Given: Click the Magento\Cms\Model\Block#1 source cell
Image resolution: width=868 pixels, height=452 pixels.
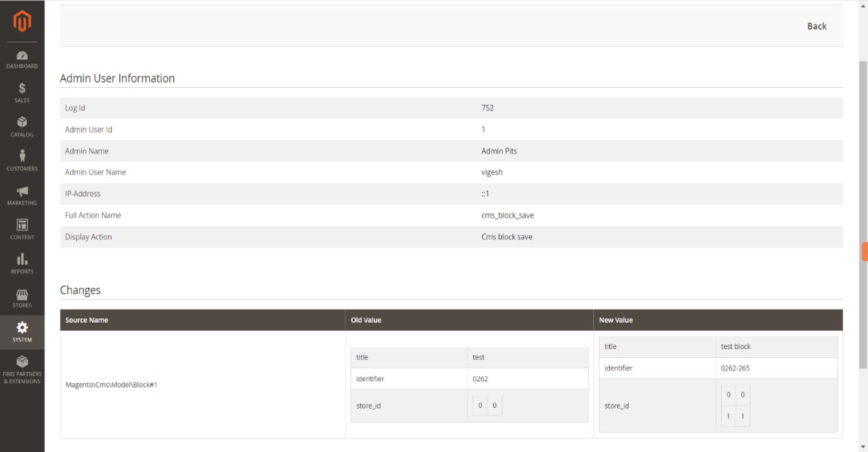Looking at the screenshot, I should point(111,384).
